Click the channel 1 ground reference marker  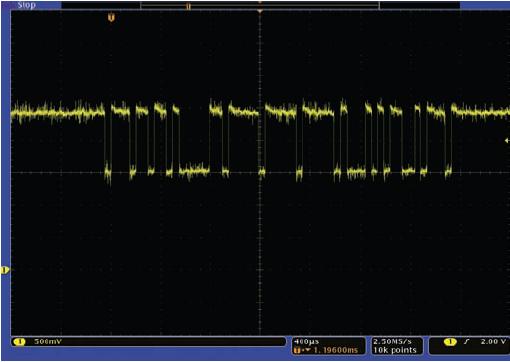[x=5, y=270]
